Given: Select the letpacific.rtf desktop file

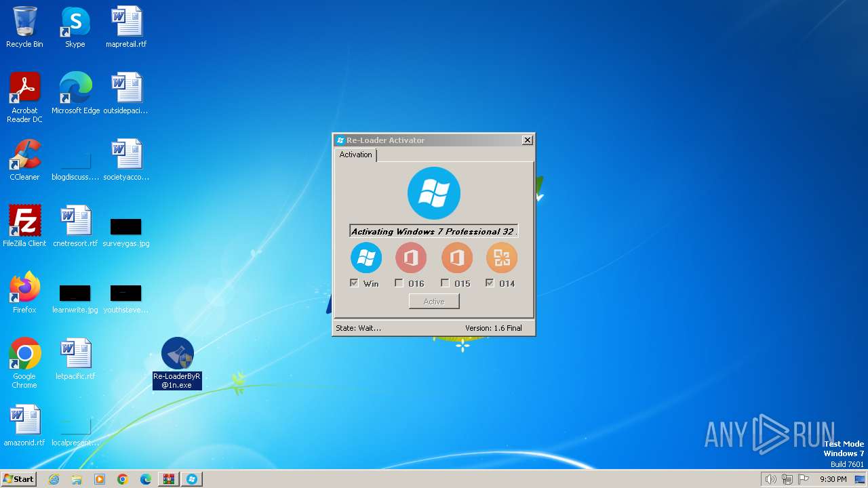Looking at the screenshot, I should (x=75, y=359).
